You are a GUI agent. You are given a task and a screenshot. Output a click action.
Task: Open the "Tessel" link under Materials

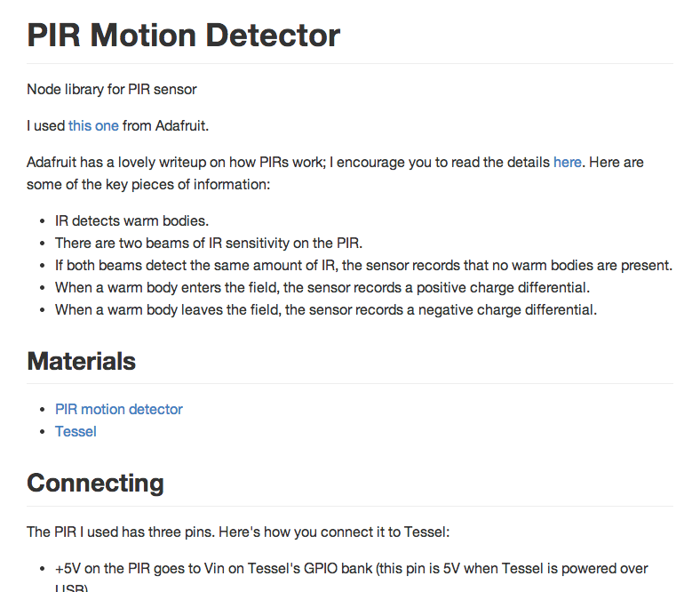click(76, 431)
